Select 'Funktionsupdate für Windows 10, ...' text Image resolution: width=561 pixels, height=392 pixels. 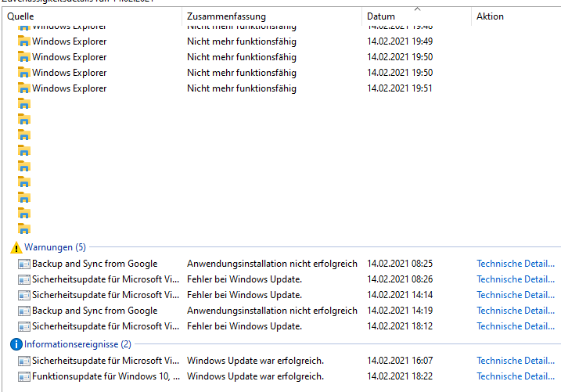point(106,376)
